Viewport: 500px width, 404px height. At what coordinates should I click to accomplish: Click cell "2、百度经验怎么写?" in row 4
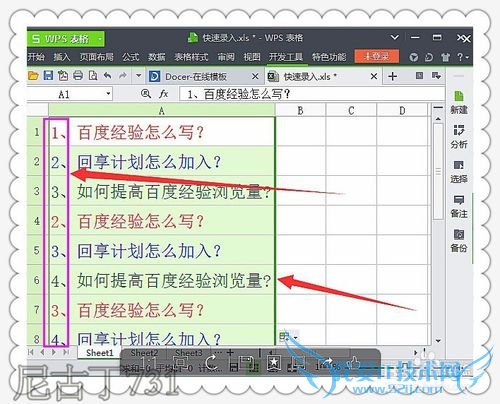click(x=162, y=221)
